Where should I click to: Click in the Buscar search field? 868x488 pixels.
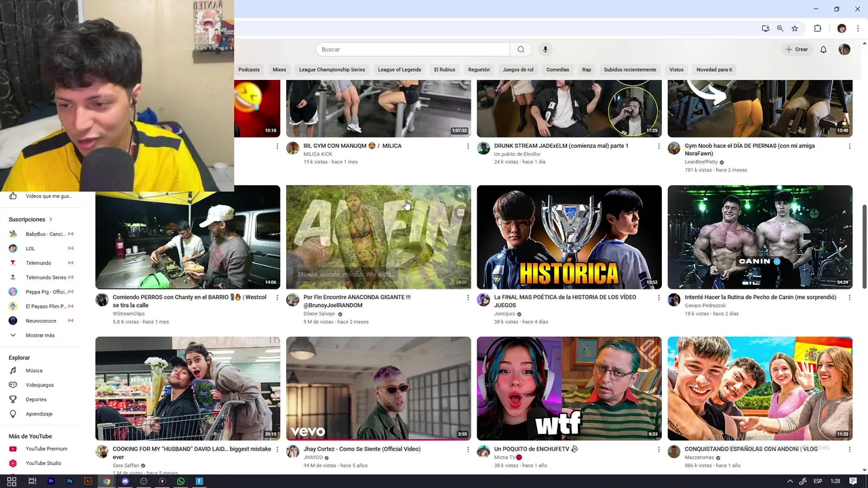(x=412, y=49)
